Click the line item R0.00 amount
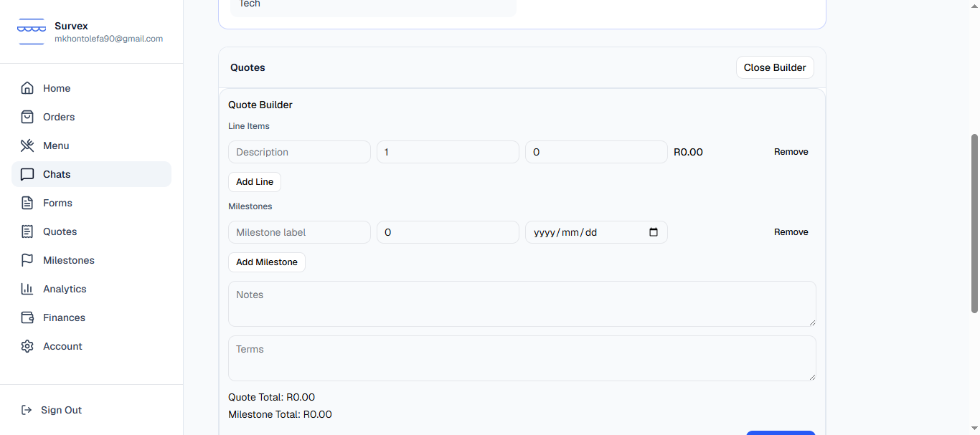This screenshot has height=435, width=980. point(688,152)
